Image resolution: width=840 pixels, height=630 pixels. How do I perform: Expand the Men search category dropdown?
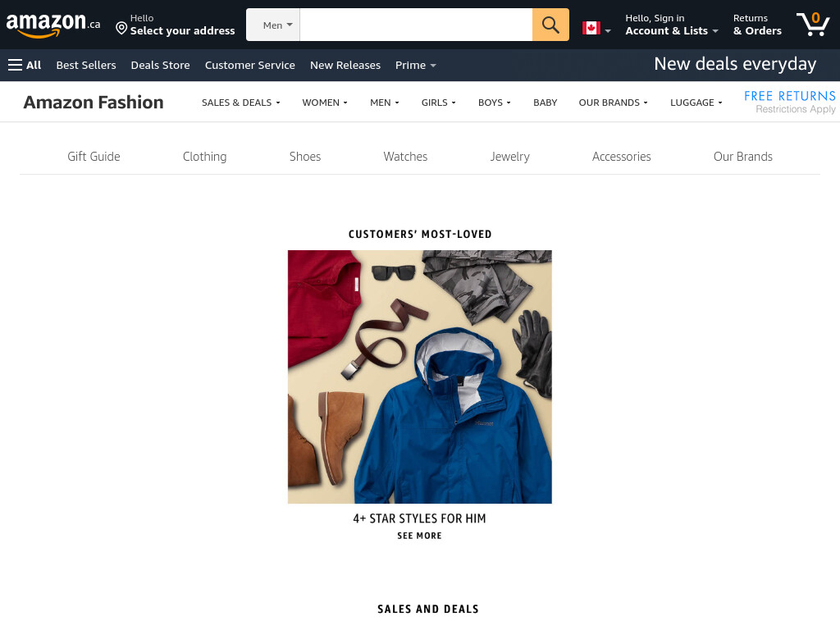tap(273, 25)
